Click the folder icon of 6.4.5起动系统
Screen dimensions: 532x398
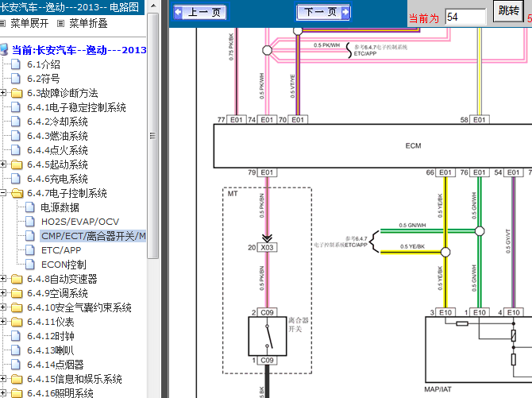[17, 164]
